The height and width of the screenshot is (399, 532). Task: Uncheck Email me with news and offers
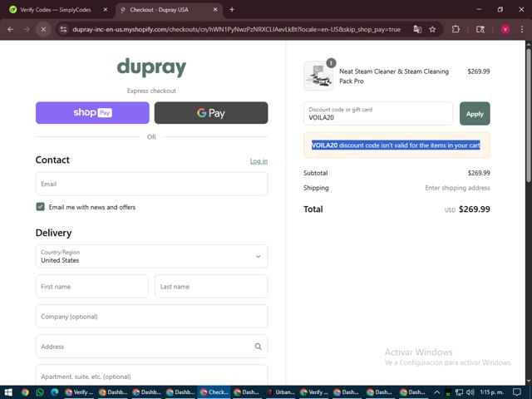41,207
